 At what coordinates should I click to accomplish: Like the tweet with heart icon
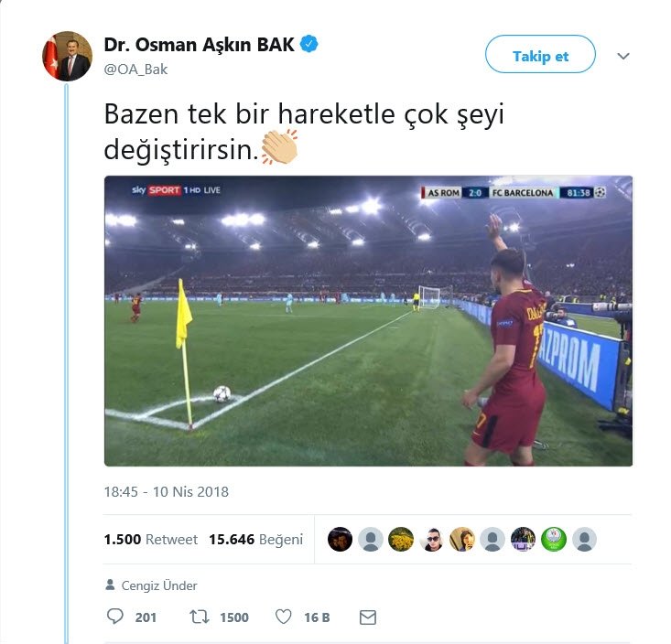(x=283, y=617)
